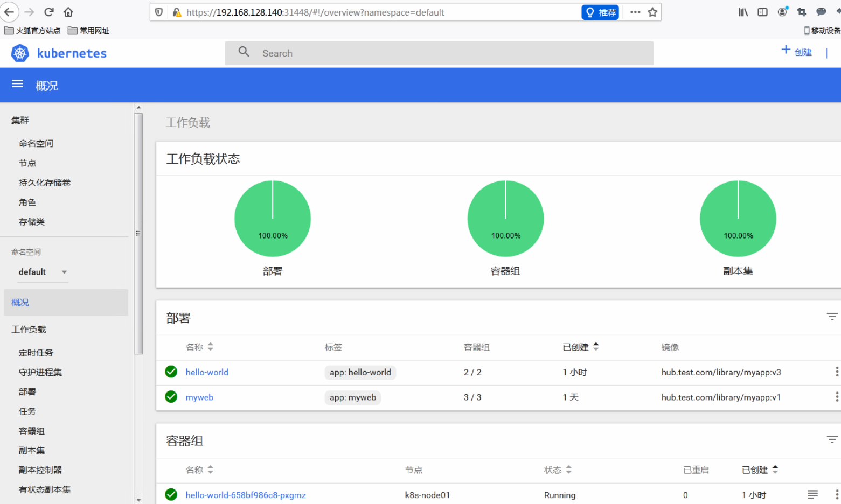Viewport: 841px width, 504px height.
Task: Open the page actions three-dot menu
Action: [x=635, y=12]
